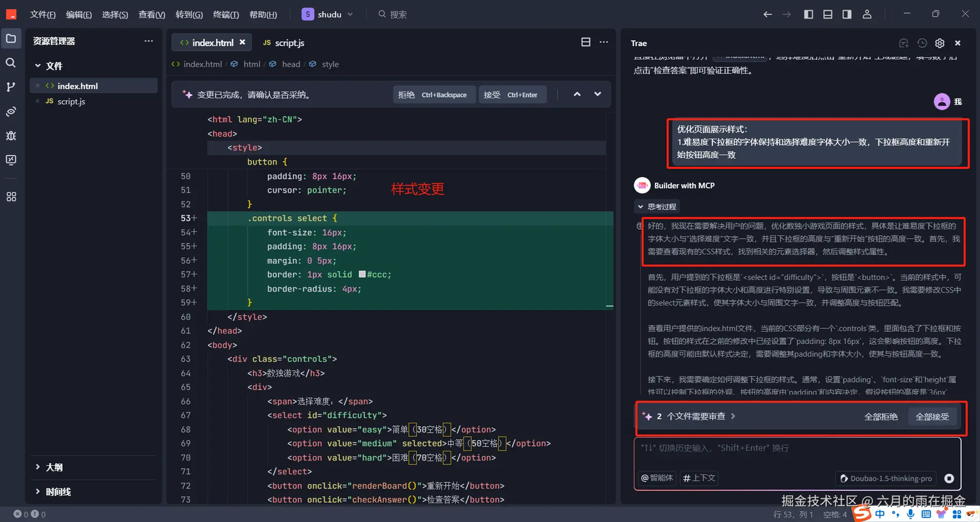Open the Trae panel settings gear

(940, 43)
